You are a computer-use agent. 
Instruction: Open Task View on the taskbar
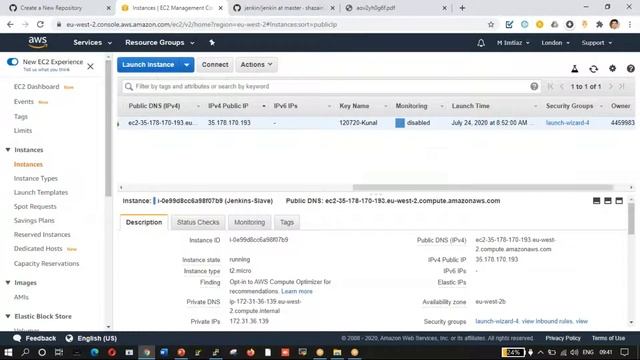click(59, 352)
